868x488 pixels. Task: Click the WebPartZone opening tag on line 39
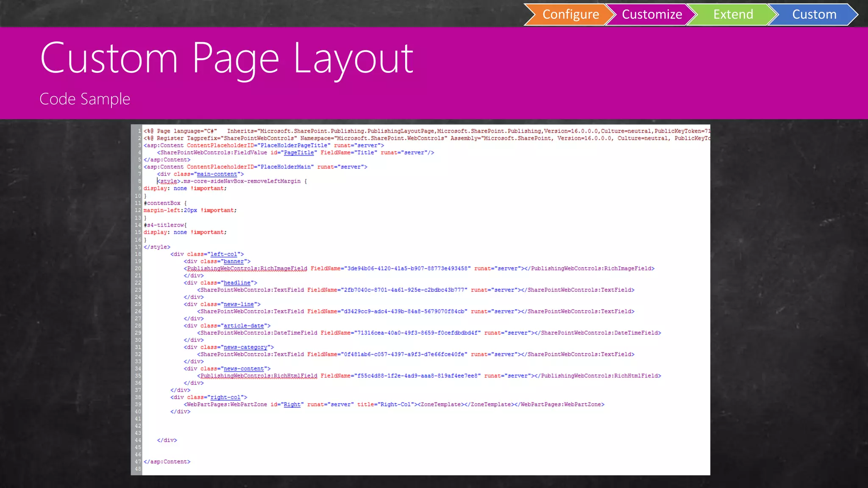point(225,405)
